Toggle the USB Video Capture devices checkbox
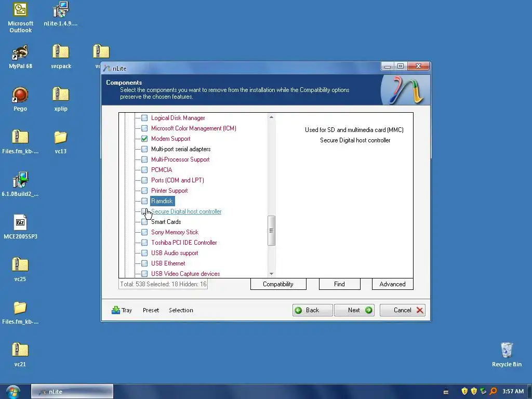 [x=144, y=274]
